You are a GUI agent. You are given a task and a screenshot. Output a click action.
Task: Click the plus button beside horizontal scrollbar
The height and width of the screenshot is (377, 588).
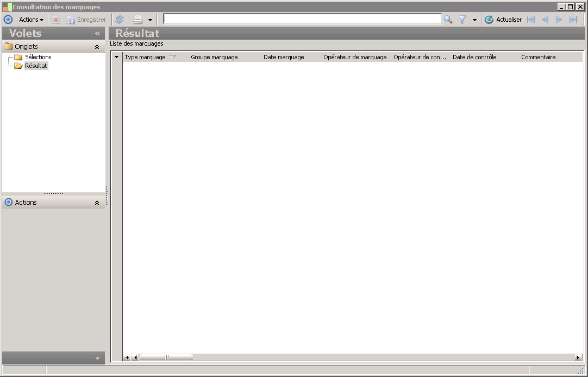[x=127, y=357]
